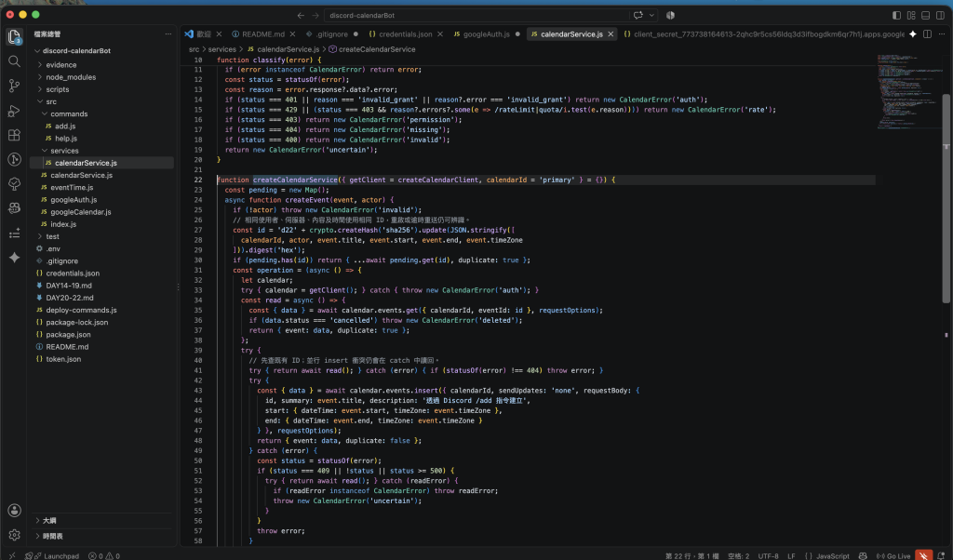
Task: Toggle the bottom Panel visibility
Action: coord(926,15)
